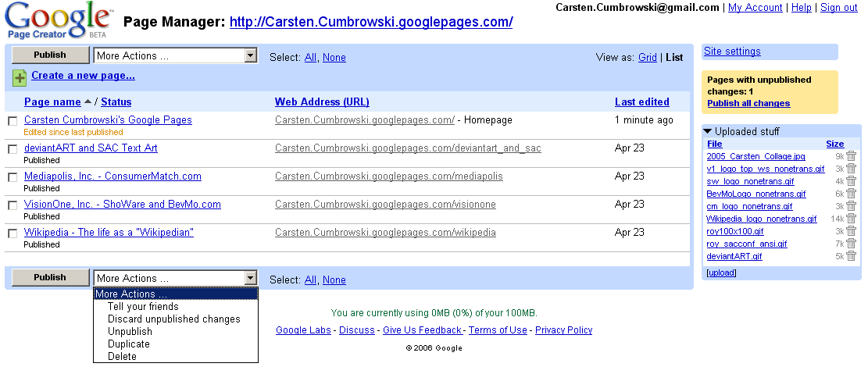Click trash icon for sw_logo_nonetrans.gif
This screenshot has width=868, height=374.
click(x=851, y=181)
